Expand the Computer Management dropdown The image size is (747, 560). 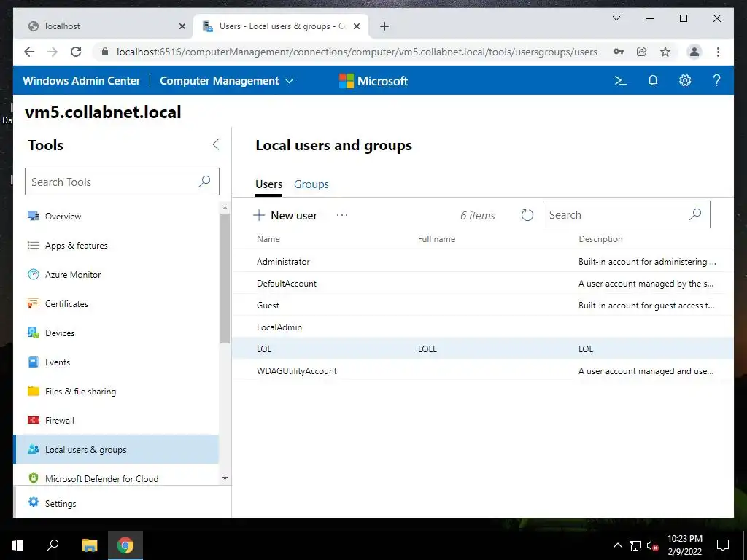tap(226, 80)
